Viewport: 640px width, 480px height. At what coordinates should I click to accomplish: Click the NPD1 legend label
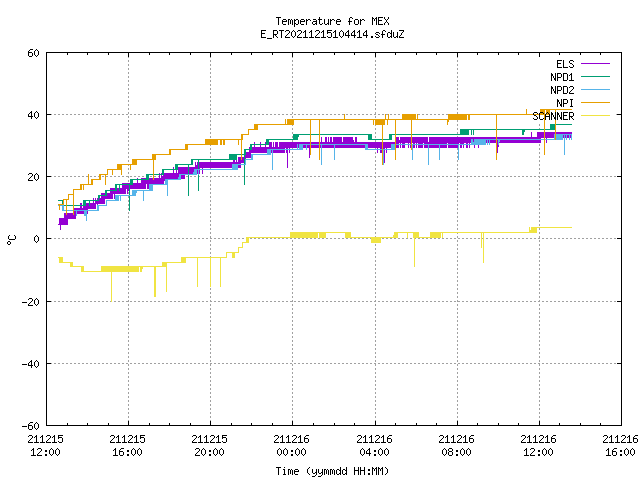[x=562, y=77]
